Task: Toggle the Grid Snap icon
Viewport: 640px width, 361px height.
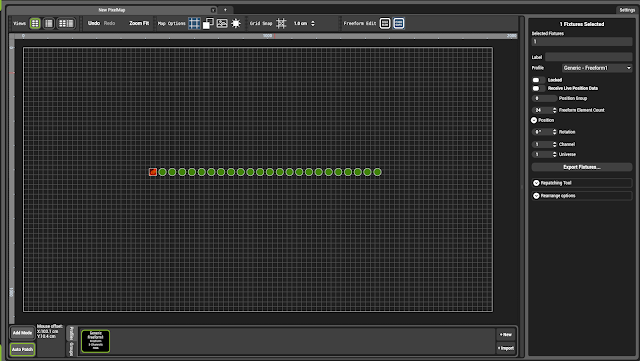Action: click(x=281, y=23)
